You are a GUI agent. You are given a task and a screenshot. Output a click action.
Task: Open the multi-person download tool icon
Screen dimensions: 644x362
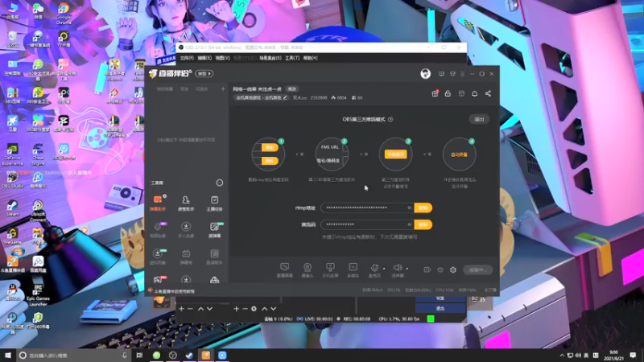point(186,229)
